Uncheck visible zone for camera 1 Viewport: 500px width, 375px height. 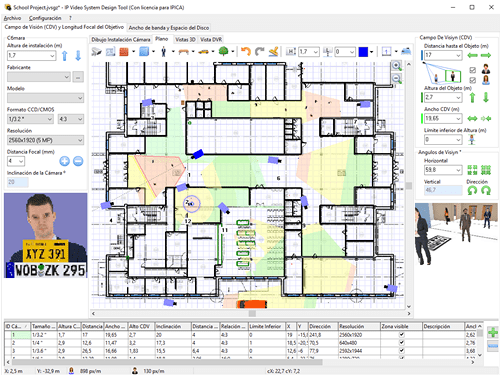pyautogui.click(x=402, y=334)
